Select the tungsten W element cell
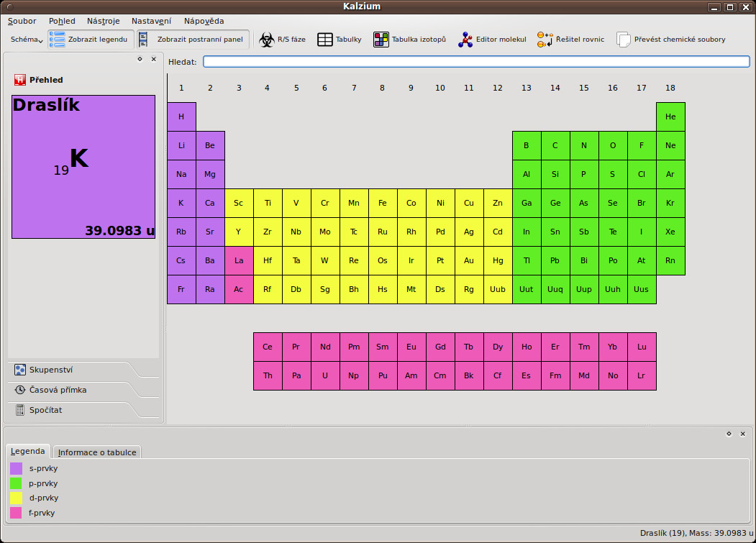The height and width of the screenshot is (543, 756). pos(325,260)
